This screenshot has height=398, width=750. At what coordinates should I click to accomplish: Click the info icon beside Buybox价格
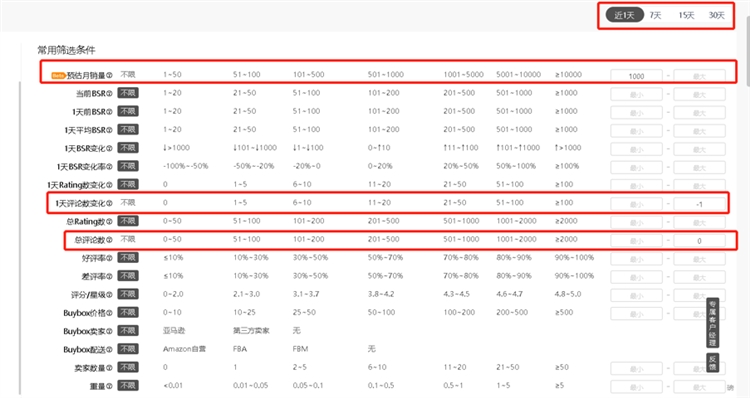tap(109, 313)
